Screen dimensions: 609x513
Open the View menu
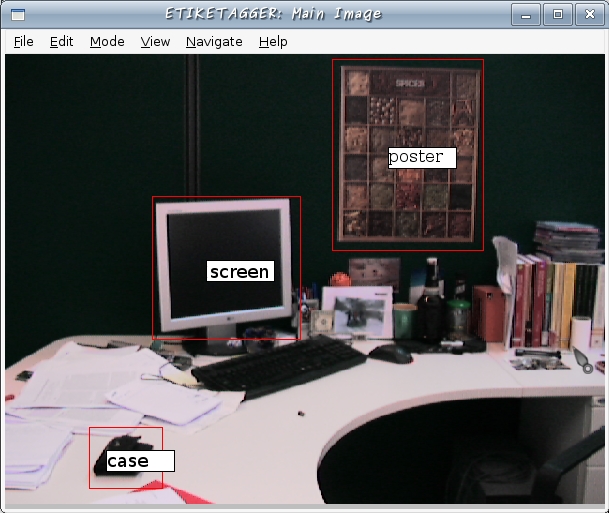(x=155, y=42)
